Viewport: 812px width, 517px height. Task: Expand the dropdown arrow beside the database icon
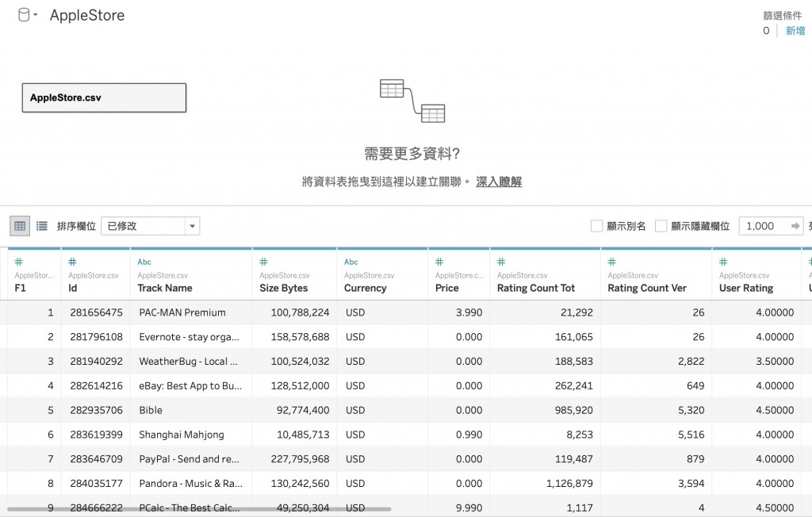point(35,15)
